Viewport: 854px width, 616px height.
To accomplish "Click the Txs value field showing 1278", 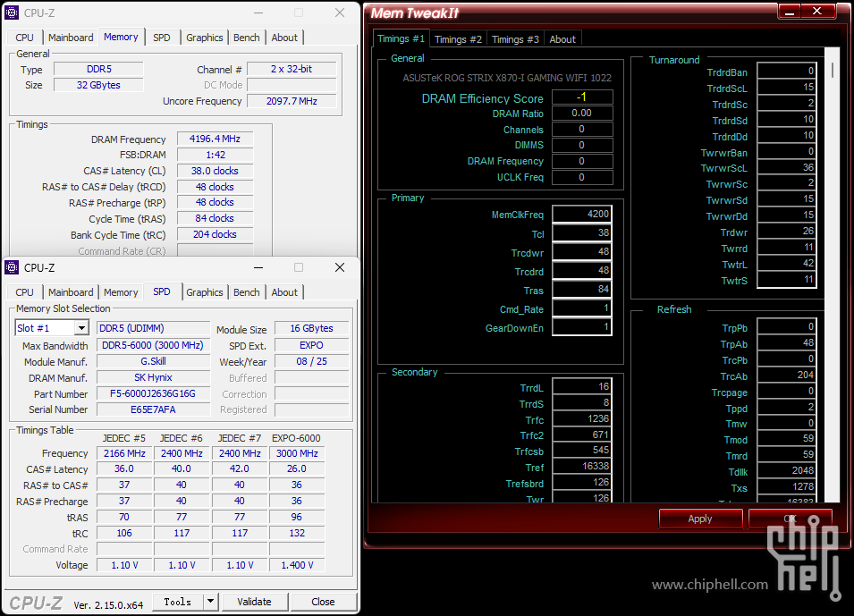I will [786, 487].
